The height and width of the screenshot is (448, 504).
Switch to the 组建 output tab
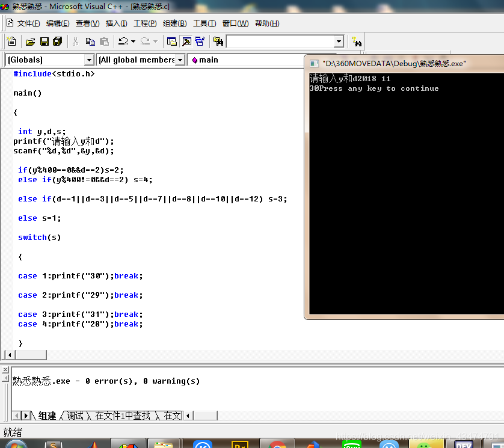[x=47, y=416]
